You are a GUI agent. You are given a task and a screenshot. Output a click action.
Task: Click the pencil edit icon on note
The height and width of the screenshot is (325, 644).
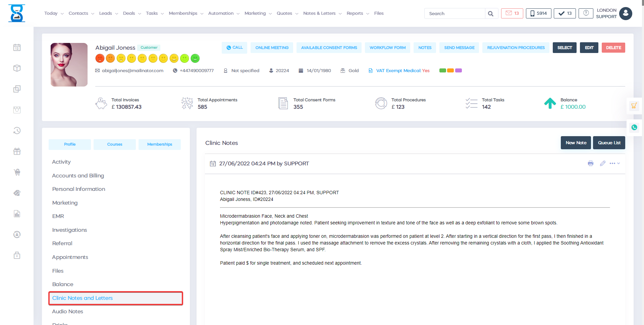click(x=602, y=163)
